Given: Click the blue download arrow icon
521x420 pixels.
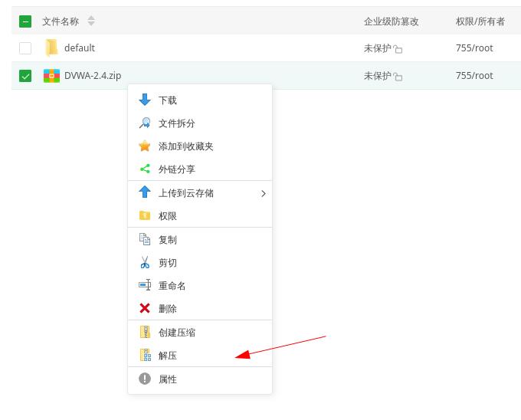Looking at the screenshot, I should pyautogui.click(x=145, y=100).
